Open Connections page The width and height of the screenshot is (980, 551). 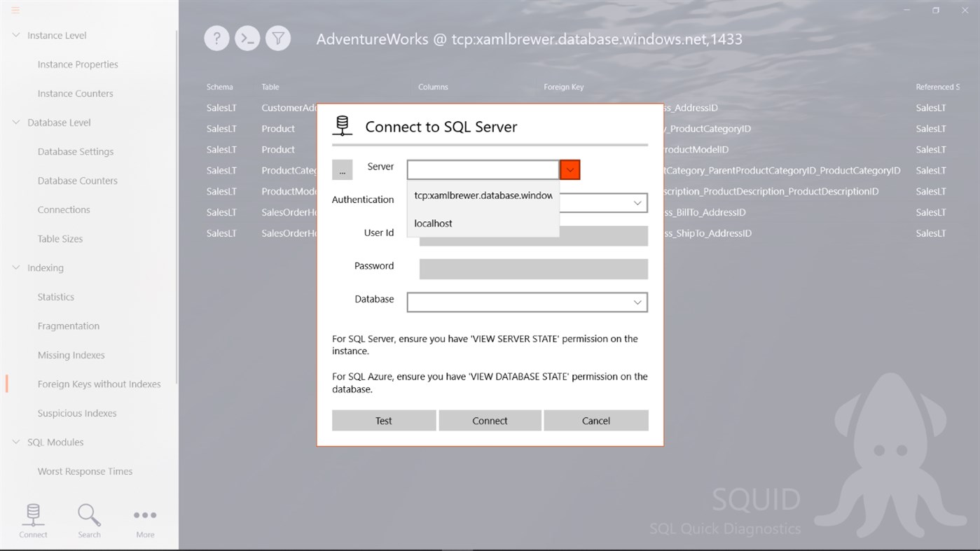[x=64, y=209]
